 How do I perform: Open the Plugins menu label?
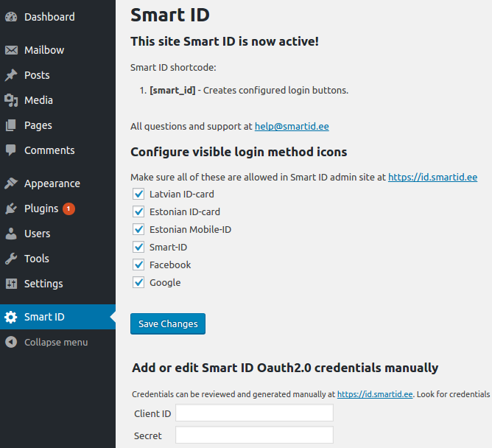(x=41, y=209)
